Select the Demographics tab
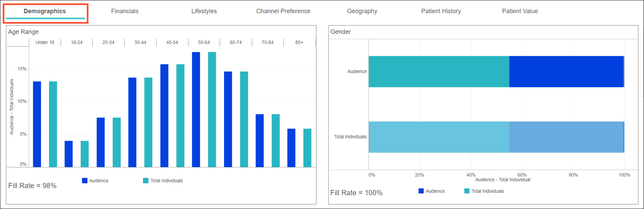Viewport: 644px width, 209px height. click(x=45, y=11)
